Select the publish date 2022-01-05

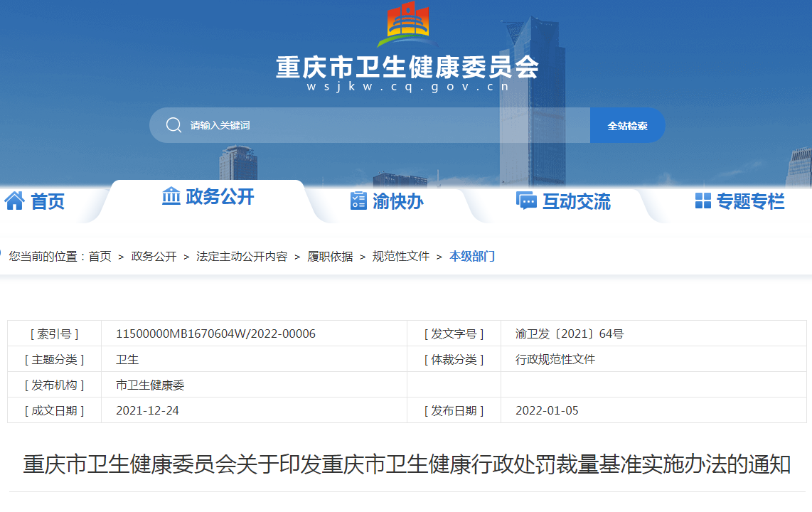coord(547,410)
